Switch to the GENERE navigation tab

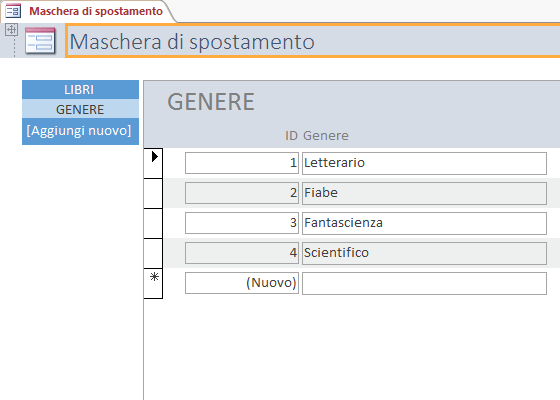click(x=80, y=109)
